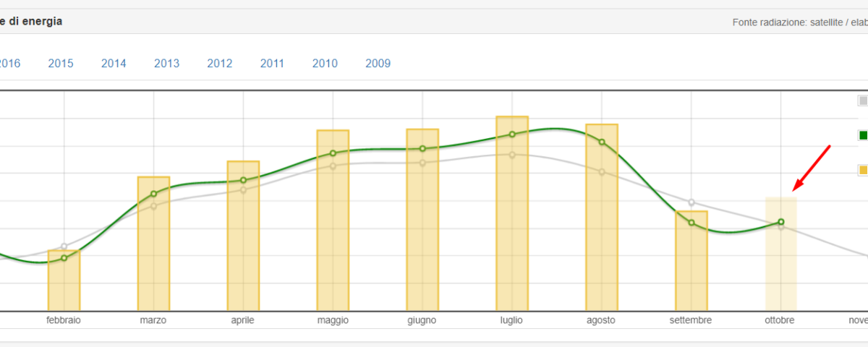Switch to the 2014 year tab

coord(114,64)
